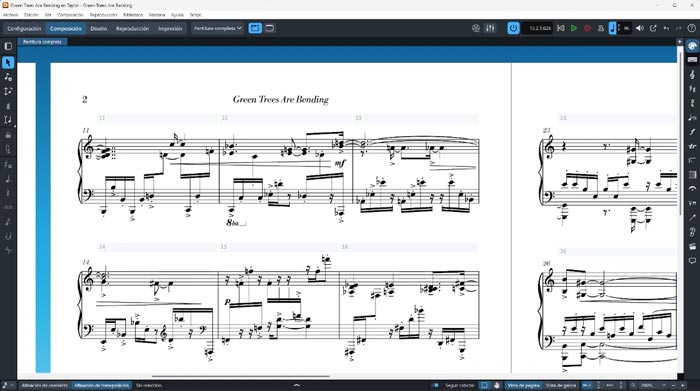This screenshot has height=391, width=700.
Task: Switch to the Impresión mode tab
Action: click(170, 28)
